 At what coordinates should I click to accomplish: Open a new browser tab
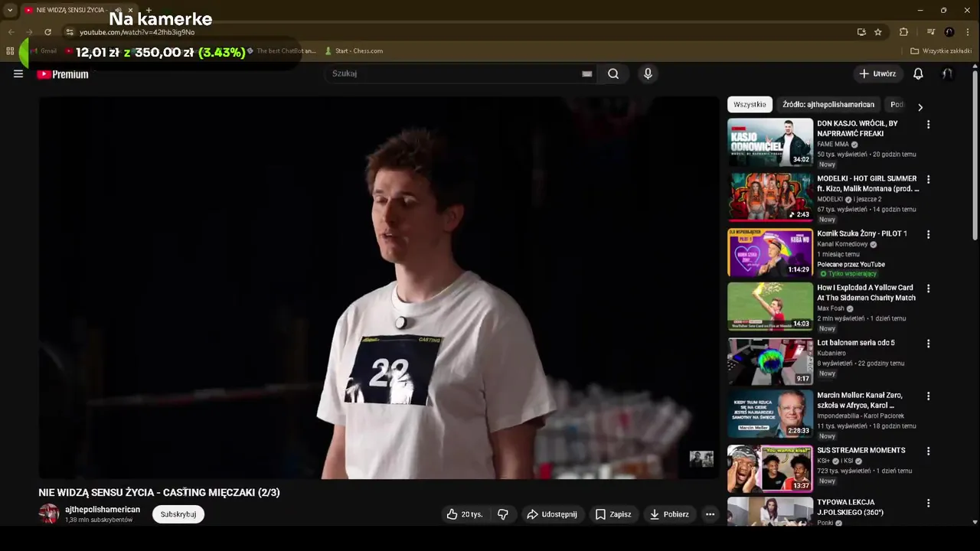point(149,10)
